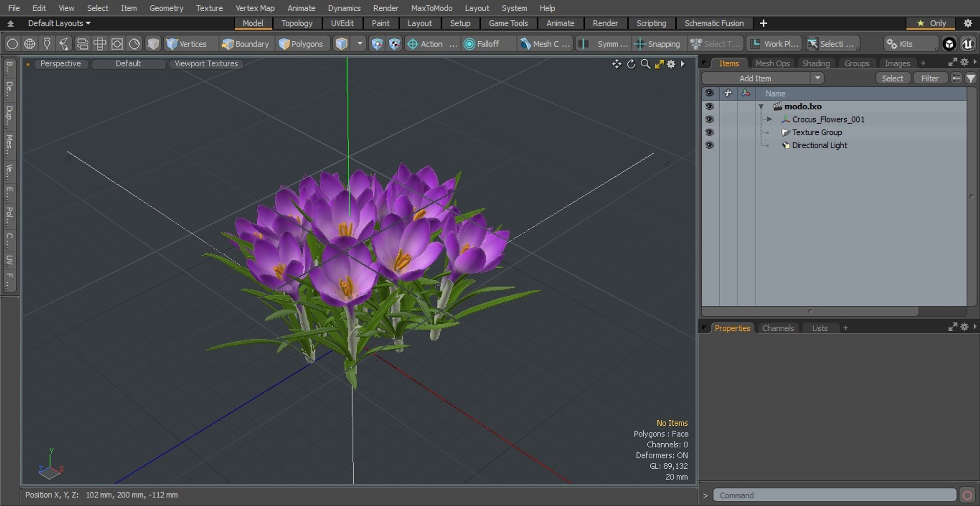
Task: Click the Mesh Constraint button
Action: click(545, 44)
